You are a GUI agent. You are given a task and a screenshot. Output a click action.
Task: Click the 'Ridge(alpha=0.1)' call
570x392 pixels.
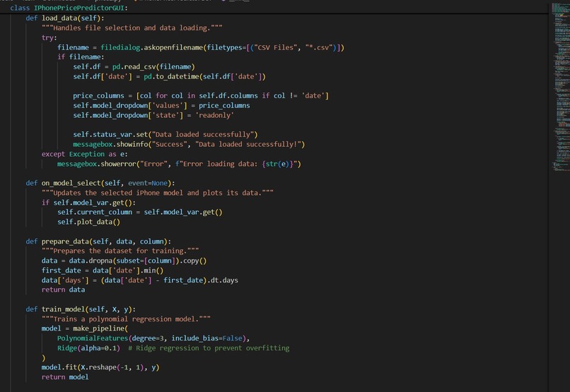click(88, 348)
